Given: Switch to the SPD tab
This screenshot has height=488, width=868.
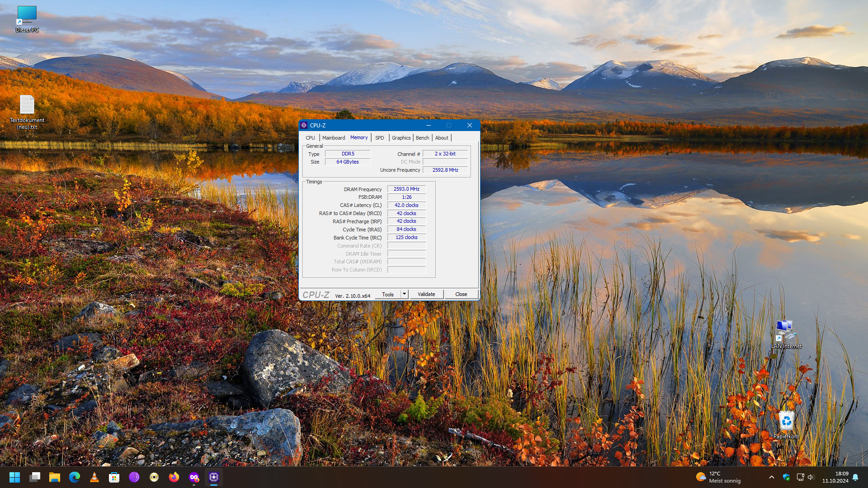Looking at the screenshot, I should (379, 138).
